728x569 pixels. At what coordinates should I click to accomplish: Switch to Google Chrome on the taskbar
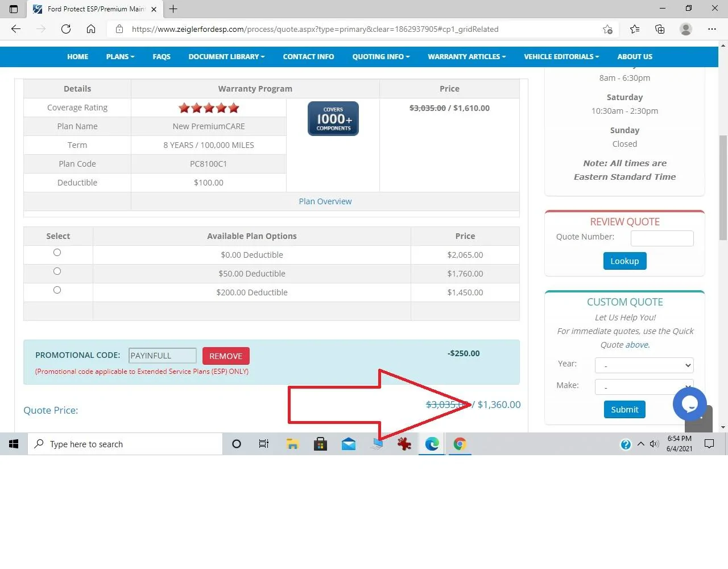coord(460,444)
